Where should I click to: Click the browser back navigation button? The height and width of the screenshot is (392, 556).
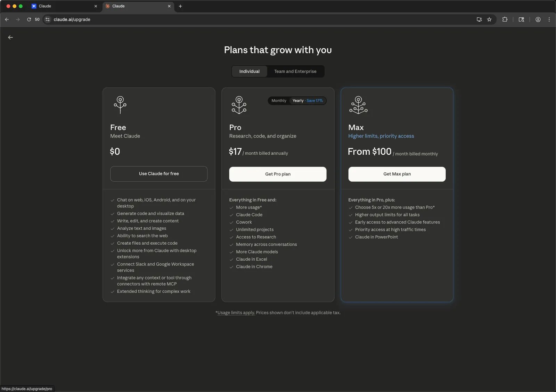(7, 19)
